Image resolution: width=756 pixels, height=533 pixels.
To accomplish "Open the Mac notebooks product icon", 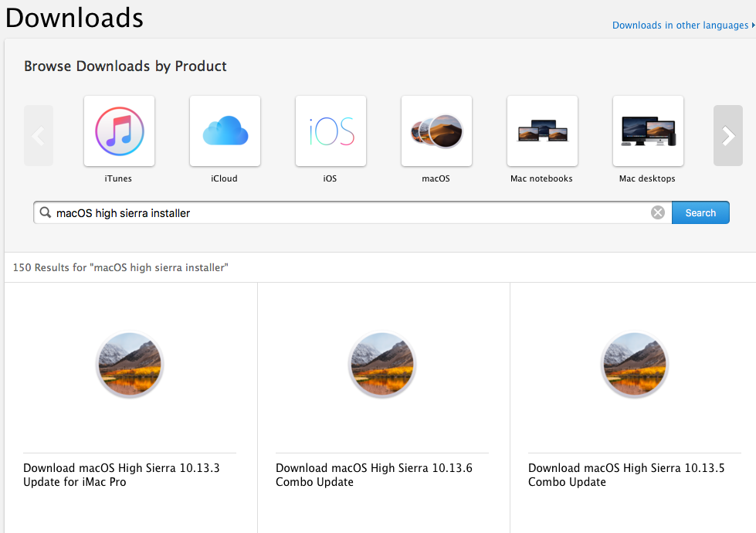I will [542, 131].
